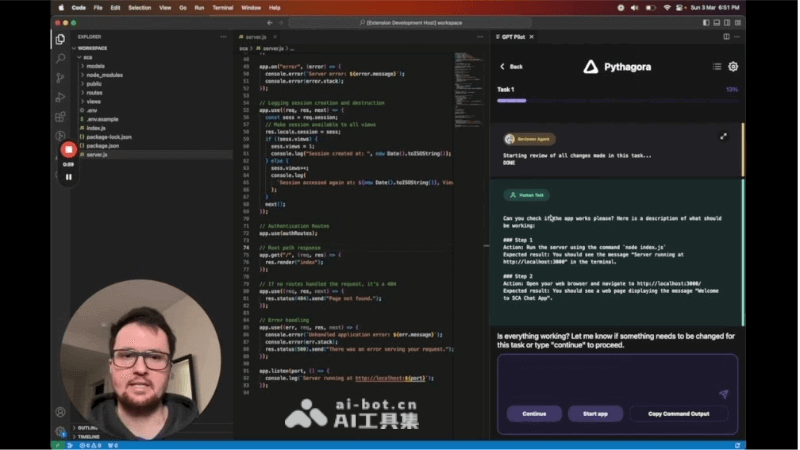Open the Run and Debug view
The height and width of the screenshot is (450, 800).
(61, 98)
